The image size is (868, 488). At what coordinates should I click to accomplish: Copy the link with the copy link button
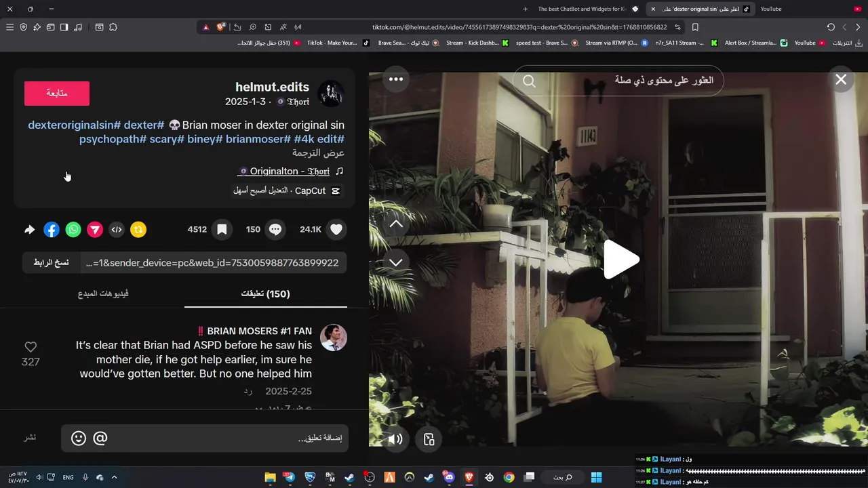point(52,263)
